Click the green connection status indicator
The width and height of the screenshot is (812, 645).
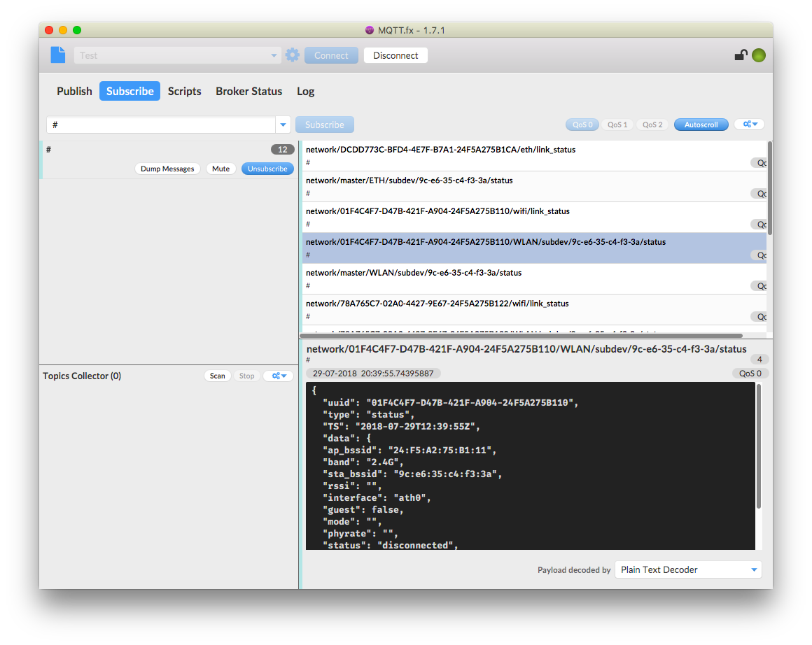coord(759,55)
